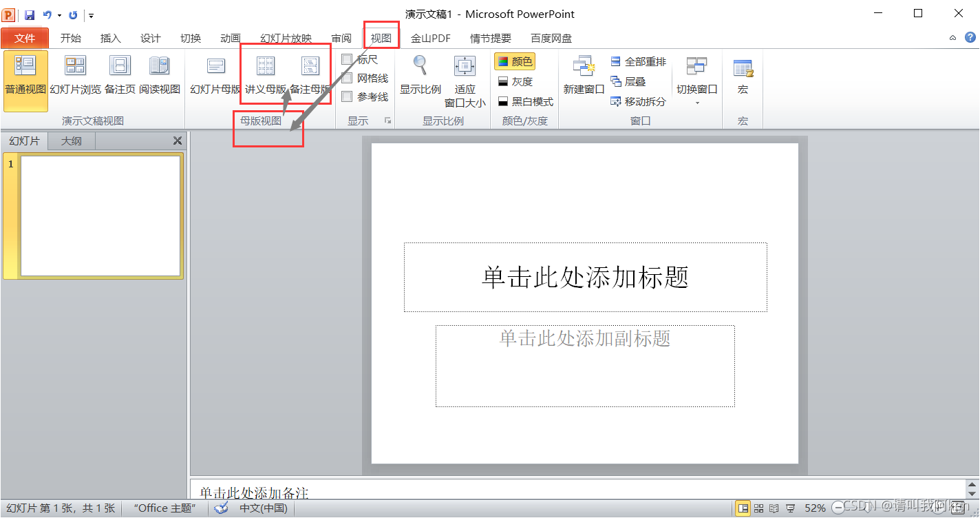
Task: Enable the 网格线 gridlines checkbox
Action: point(347,79)
